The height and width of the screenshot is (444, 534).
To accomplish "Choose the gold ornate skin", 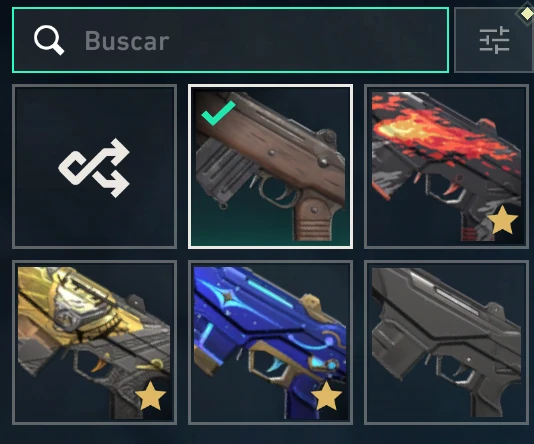I will click(94, 343).
